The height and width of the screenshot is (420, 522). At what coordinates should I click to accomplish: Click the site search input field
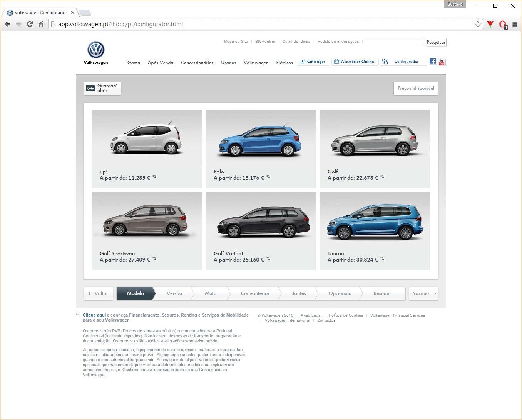pos(394,42)
